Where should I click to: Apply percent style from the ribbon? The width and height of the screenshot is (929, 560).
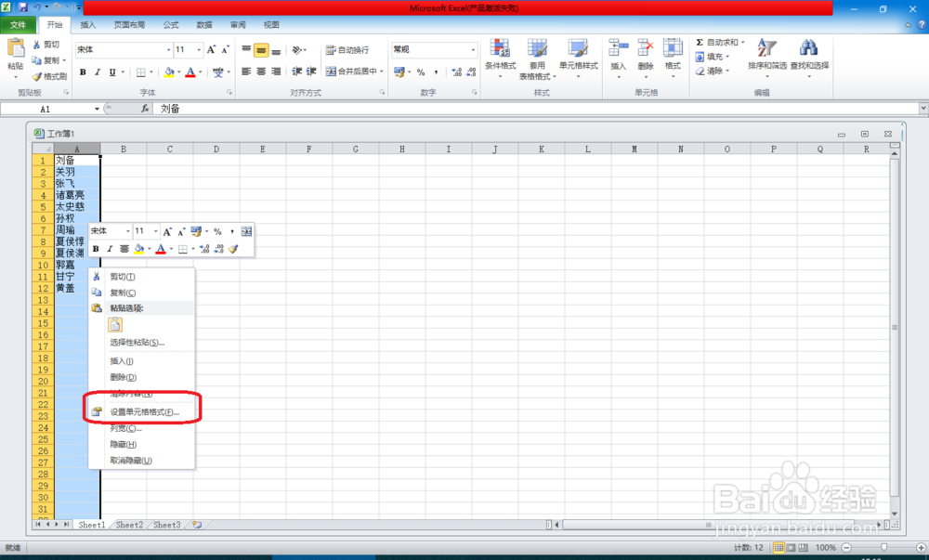click(421, 72)
